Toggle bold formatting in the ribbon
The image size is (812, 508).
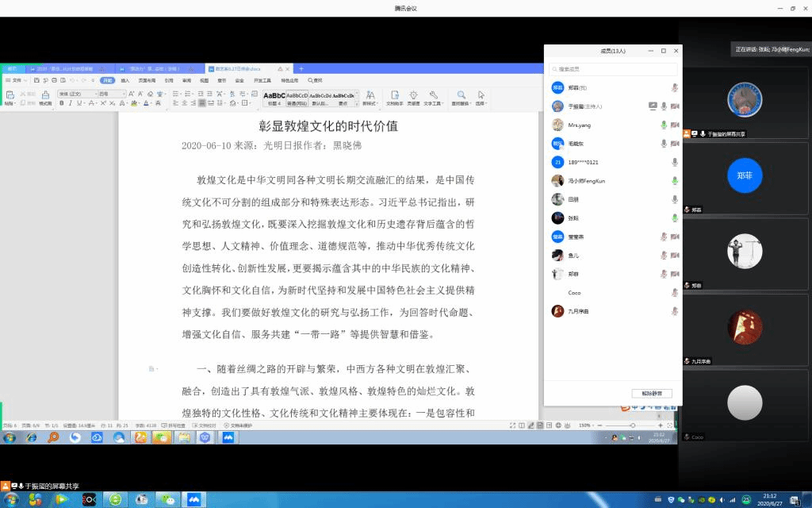pos(61,103)
